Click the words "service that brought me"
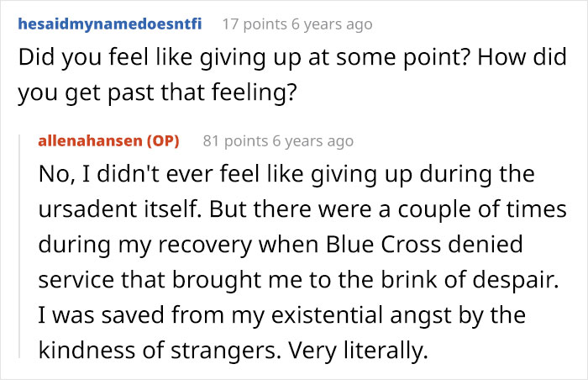The height and width of the screenshot is (380, 588). [171, 280]
